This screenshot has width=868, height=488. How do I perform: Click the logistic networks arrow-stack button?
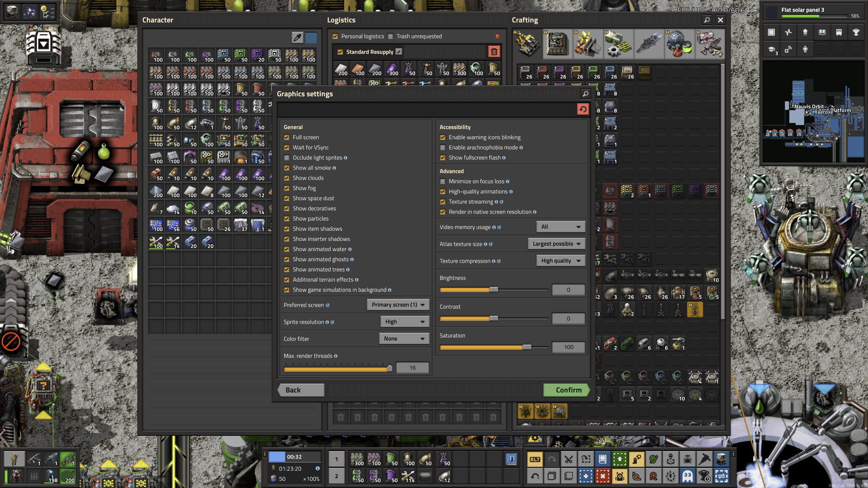coord(805,32)
